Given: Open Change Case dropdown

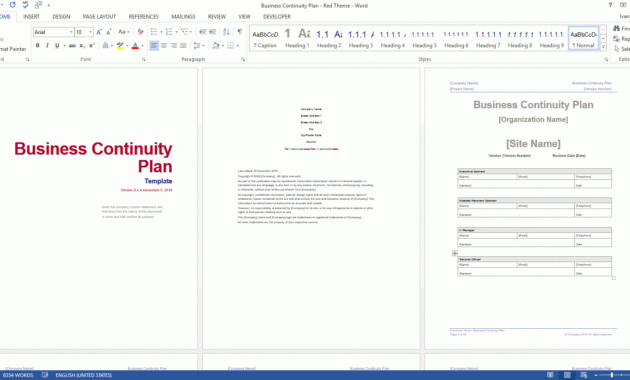Looking at the screenshot, I should coord(123,32).
